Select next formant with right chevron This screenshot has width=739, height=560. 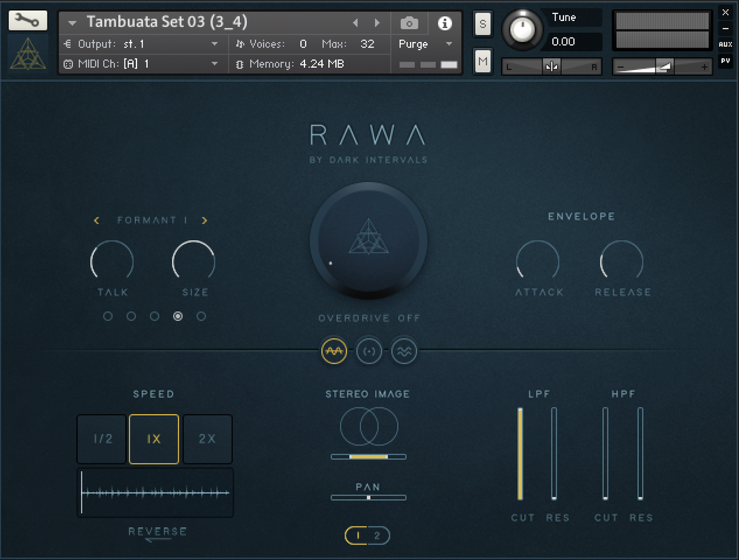[x=204, y=220]
